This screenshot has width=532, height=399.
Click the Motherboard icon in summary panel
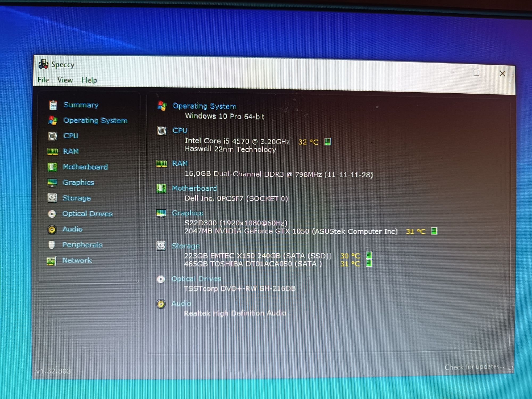(x=161, y=188)
